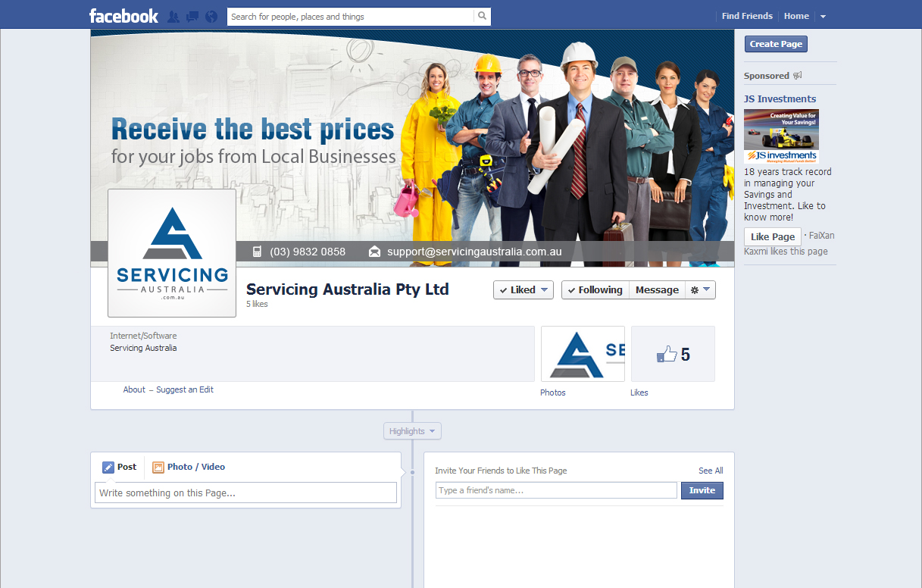Open the JS Investments ad title

click(x=780, y=99)
